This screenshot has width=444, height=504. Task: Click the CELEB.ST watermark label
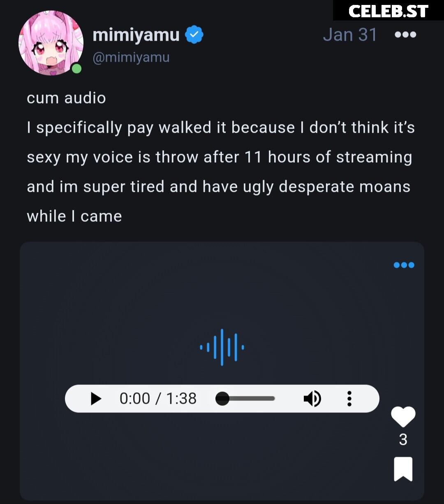(x=388, y=11)
